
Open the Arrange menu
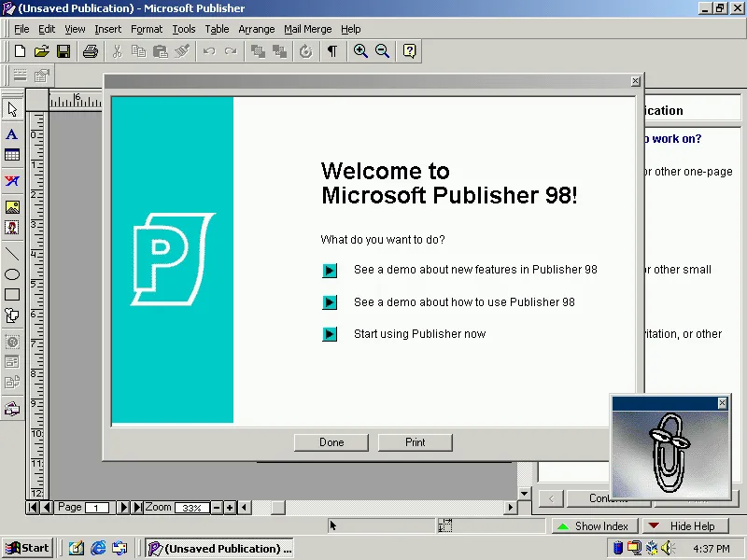[x=256, y=29]
